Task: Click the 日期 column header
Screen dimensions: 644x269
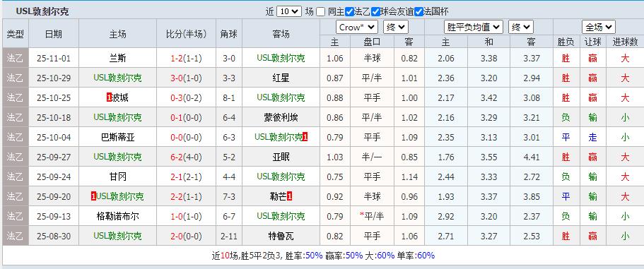Action: (54, 34)
